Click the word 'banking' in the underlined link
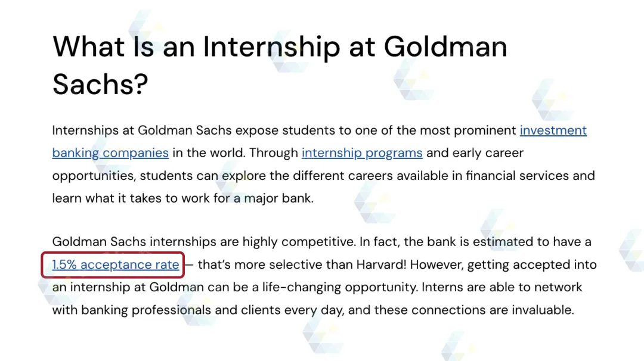Screen dimensions: 644x361 tap(76, 153)
